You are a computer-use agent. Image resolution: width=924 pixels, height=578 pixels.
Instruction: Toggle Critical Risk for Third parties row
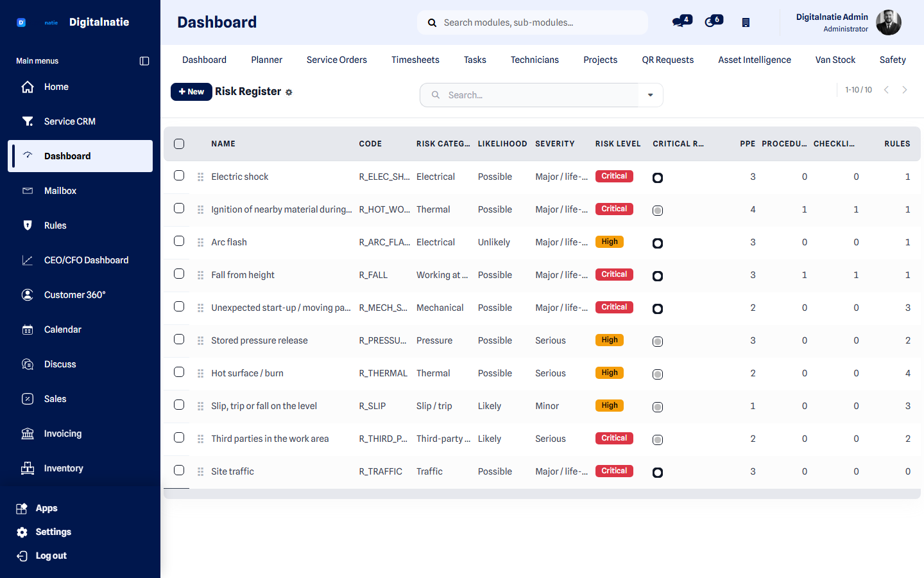pos(658,440)
